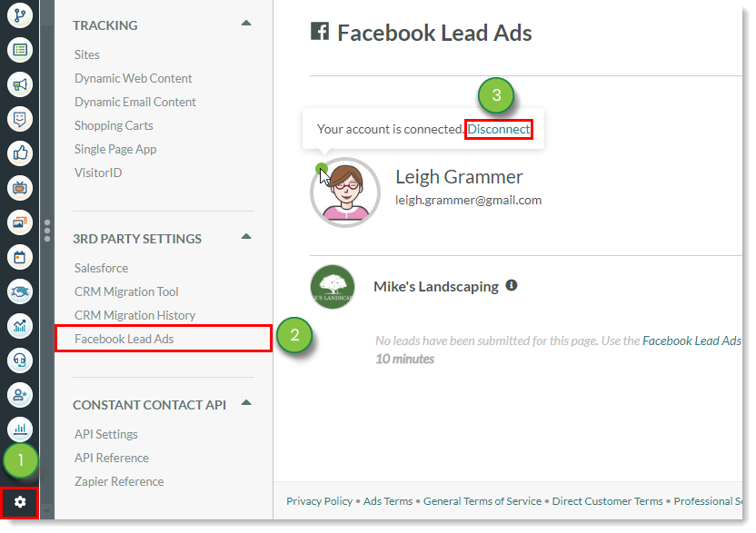Viewport: 756px width, 533px height.
Task: Open the Privacy Policy footer link
Action: coord(319,501)
